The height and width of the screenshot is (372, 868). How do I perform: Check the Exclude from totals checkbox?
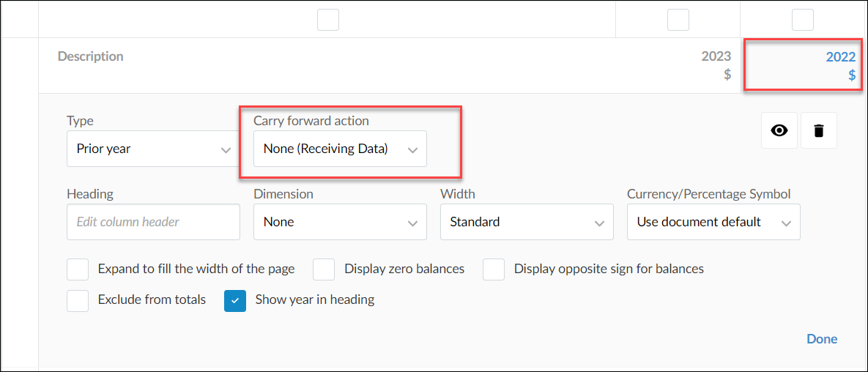[78, 300]
